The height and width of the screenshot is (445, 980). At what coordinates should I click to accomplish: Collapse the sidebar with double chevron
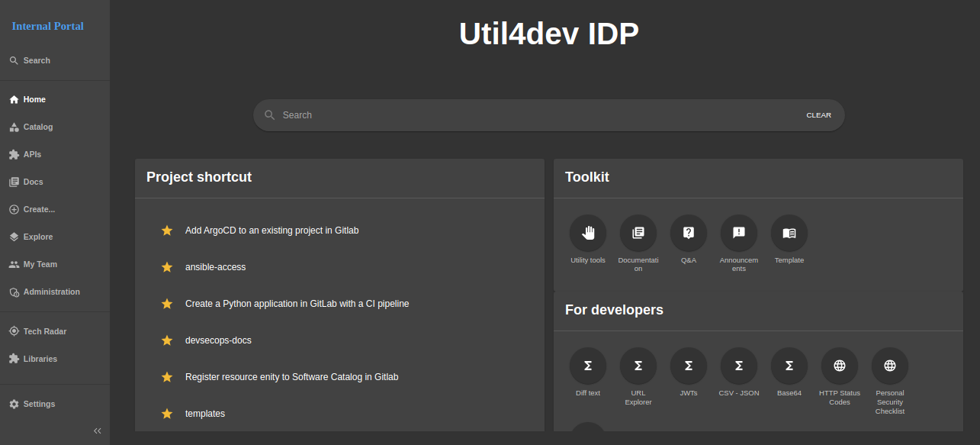(x=97, y=430)
